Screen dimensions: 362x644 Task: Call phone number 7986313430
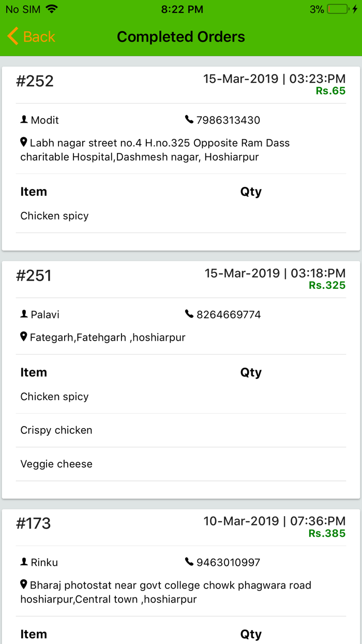228,120
